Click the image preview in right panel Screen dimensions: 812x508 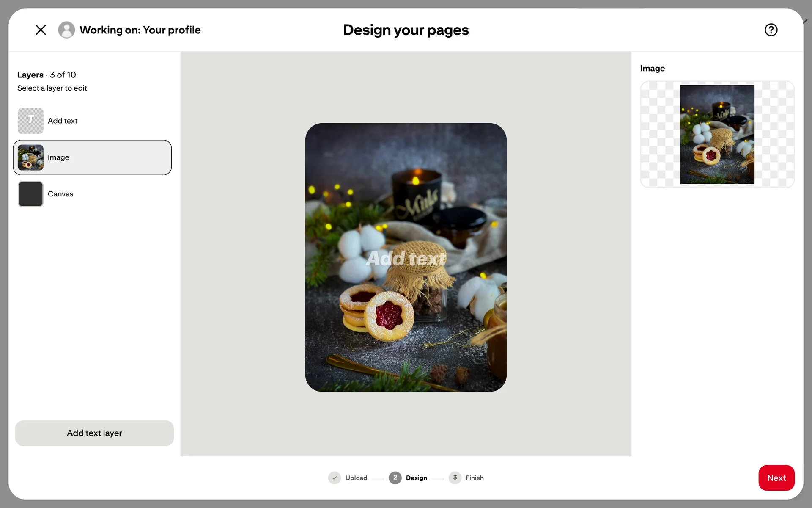[x=717, y=134]
